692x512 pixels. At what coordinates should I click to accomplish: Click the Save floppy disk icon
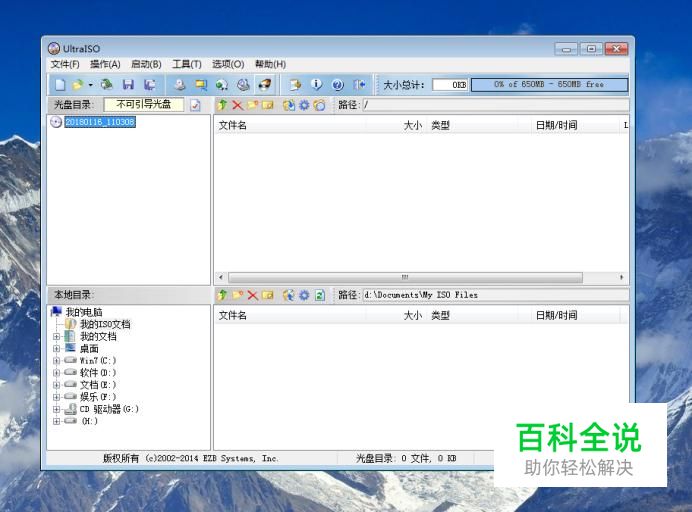pyautogui.click(x=128, y=84)
